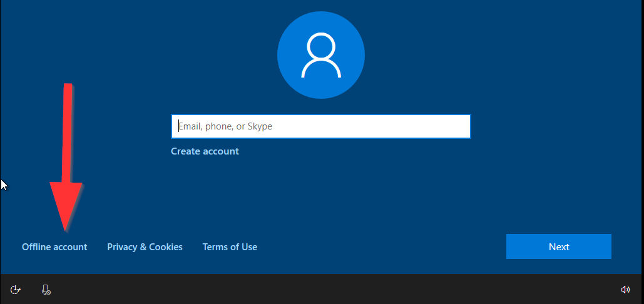Open the Create account link

205,151
